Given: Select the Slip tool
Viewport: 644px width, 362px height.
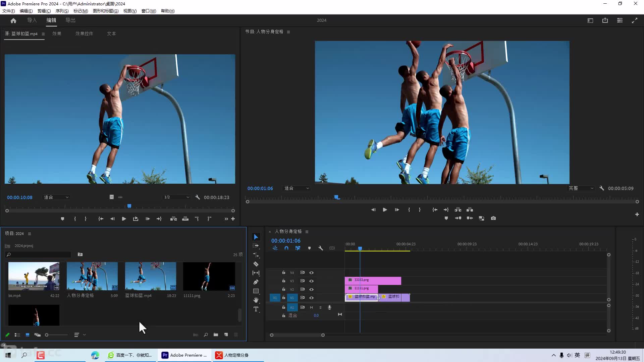Looking at the screenshot, I should (x=256, y=273).
